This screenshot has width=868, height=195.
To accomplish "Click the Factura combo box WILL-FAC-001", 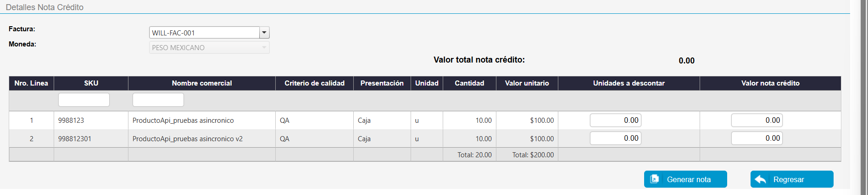I will (x=205, y=33).
